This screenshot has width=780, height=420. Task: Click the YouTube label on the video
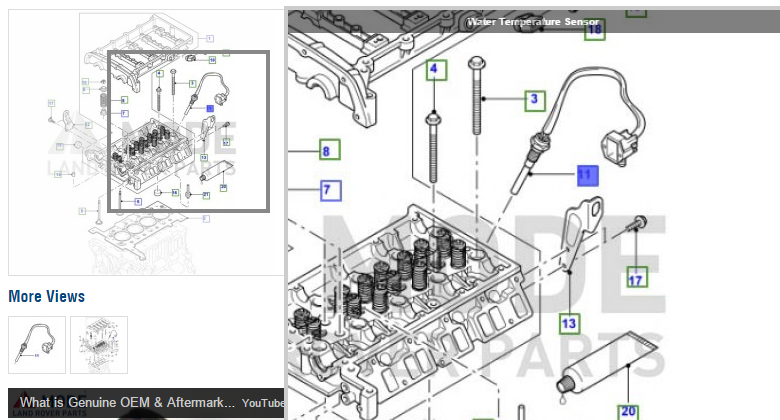(262, 402)
